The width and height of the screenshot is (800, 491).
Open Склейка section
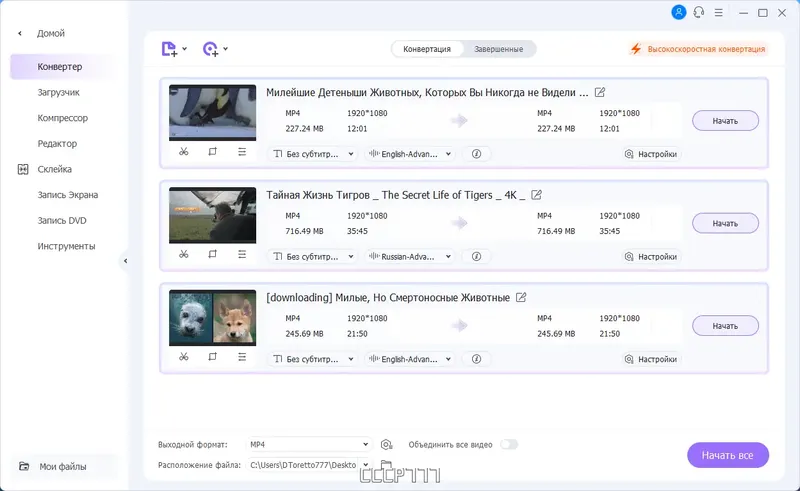(54, 169)
